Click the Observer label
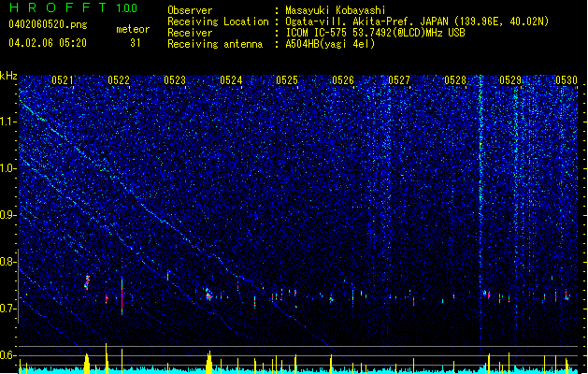Screen dimensions: 588x374 click(190, 10)
